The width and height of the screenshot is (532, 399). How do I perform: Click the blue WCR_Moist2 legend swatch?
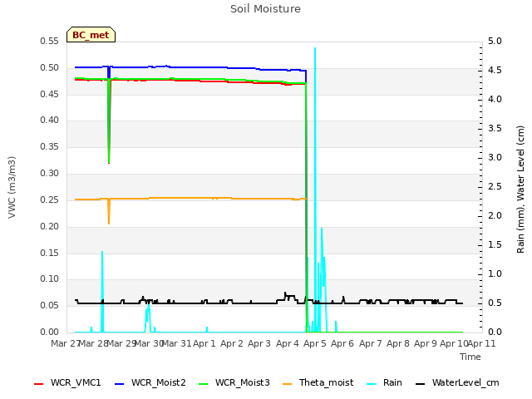(120, 384)
